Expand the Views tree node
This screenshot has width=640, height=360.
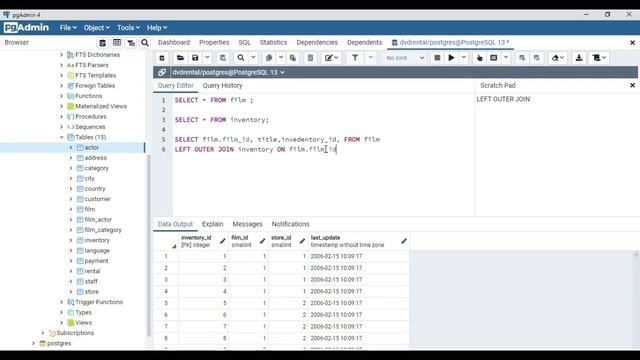[x=62, y=323]
